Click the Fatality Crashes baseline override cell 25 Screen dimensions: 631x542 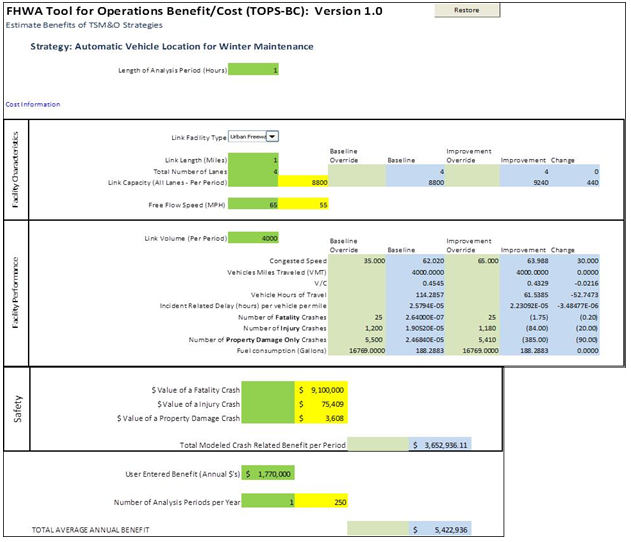357,317
